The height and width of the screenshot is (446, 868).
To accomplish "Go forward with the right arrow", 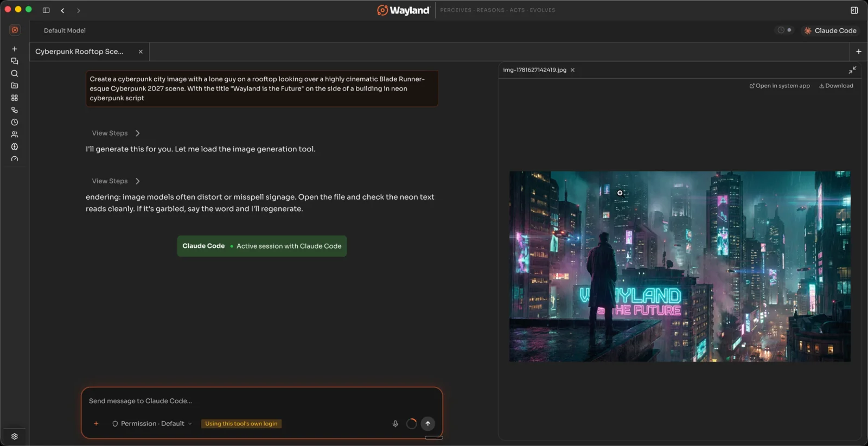I will pos(79,10).
